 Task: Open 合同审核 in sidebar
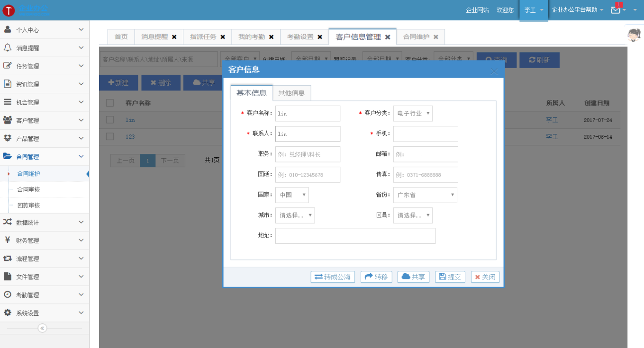pyautogui.click(x=28, y=189)
